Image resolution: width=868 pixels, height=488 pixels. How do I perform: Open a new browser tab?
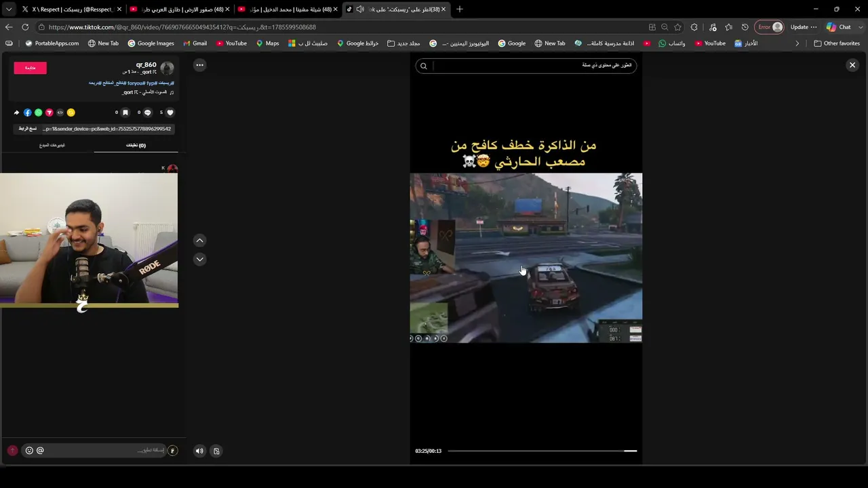tap(459, 9)
